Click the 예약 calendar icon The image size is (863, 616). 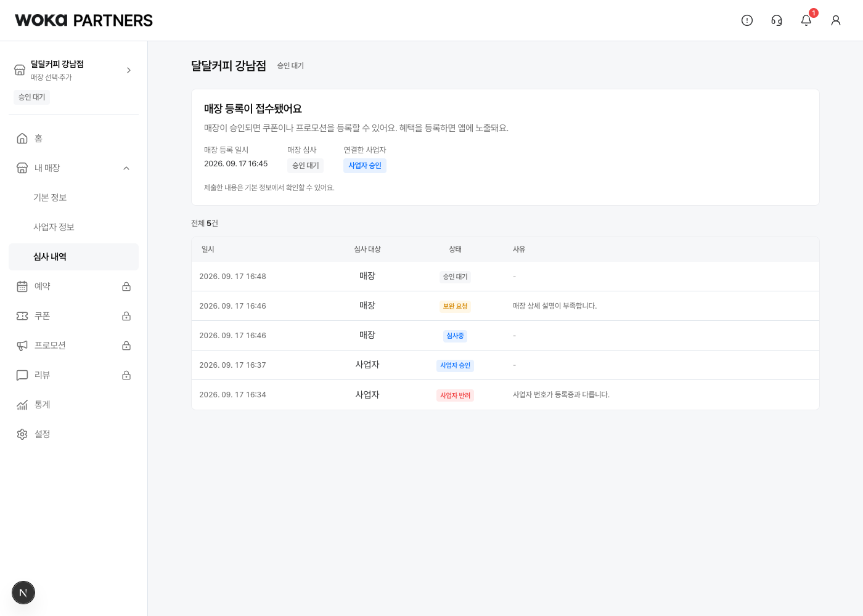pos(22,286)
